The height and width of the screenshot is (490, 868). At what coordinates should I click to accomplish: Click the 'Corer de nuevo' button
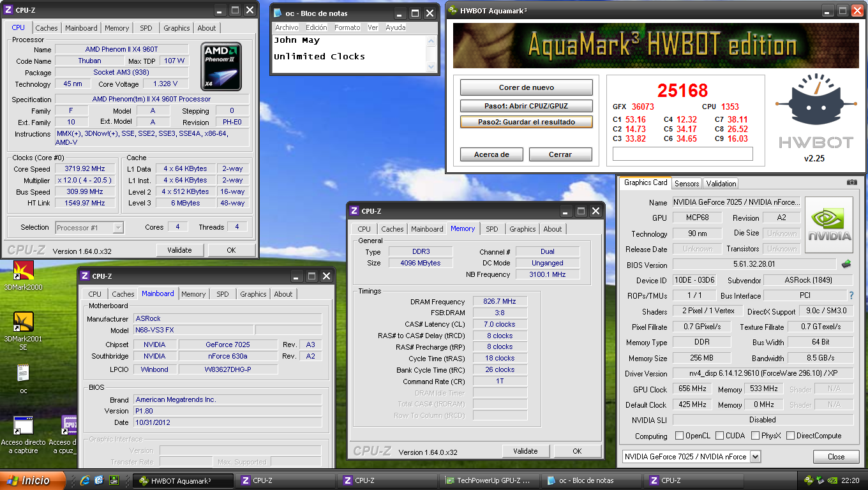coord(526,87)
